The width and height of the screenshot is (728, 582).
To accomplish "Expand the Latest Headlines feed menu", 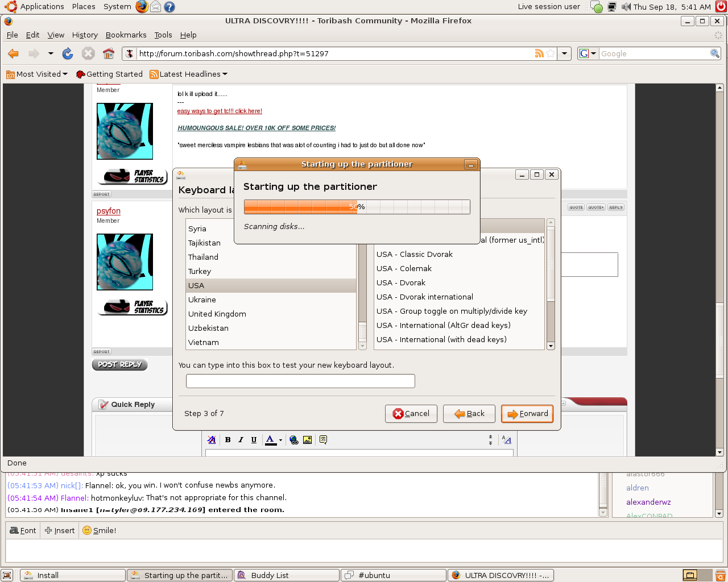I will [189, 74].
